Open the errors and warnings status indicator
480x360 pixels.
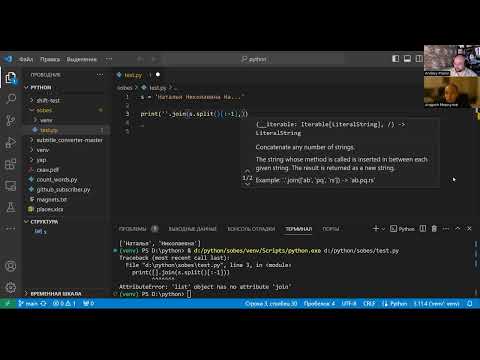64,303
